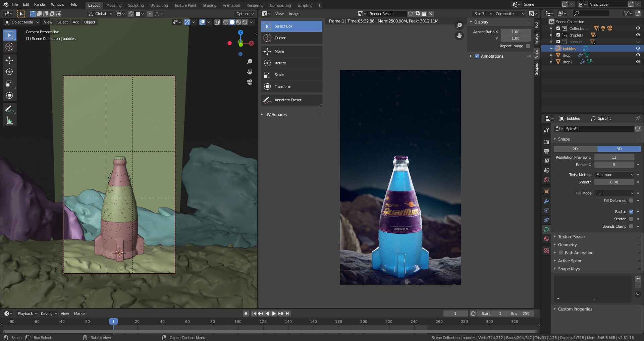This screenshot has height=341, width=644.
Task: Uncheck the Radius checkbox
Action: tap(631, 212)
